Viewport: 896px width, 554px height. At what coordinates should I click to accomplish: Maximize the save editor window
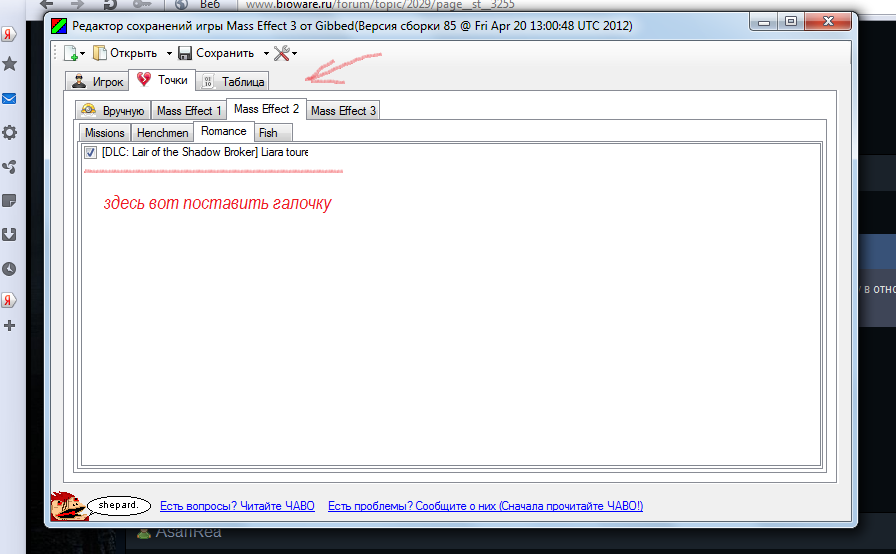point(791,22)
